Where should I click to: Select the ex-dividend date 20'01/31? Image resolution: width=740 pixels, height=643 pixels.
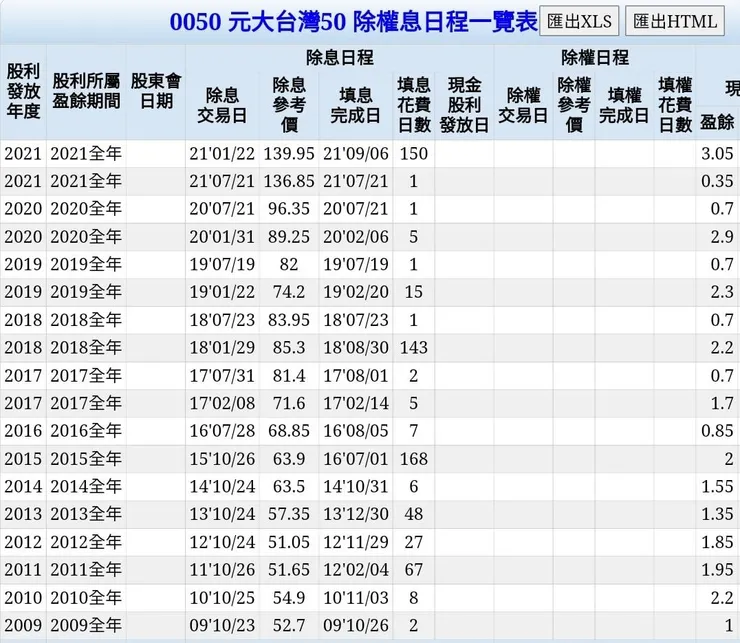coord(222,237)
